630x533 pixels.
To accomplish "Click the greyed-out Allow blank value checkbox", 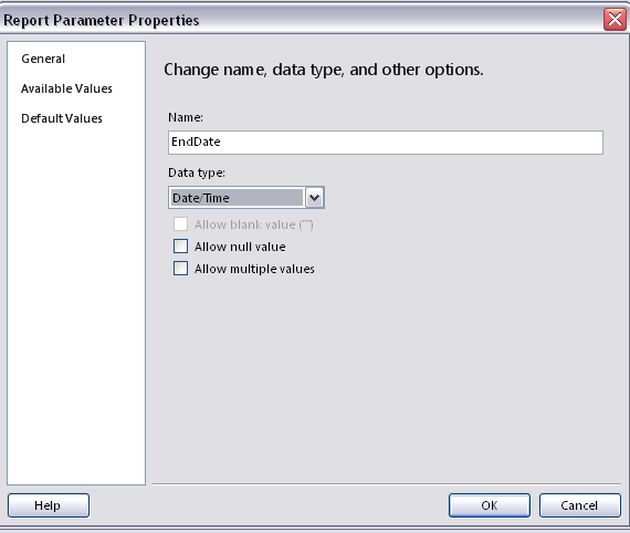I will pyautogui.click(x=181, y=225).
